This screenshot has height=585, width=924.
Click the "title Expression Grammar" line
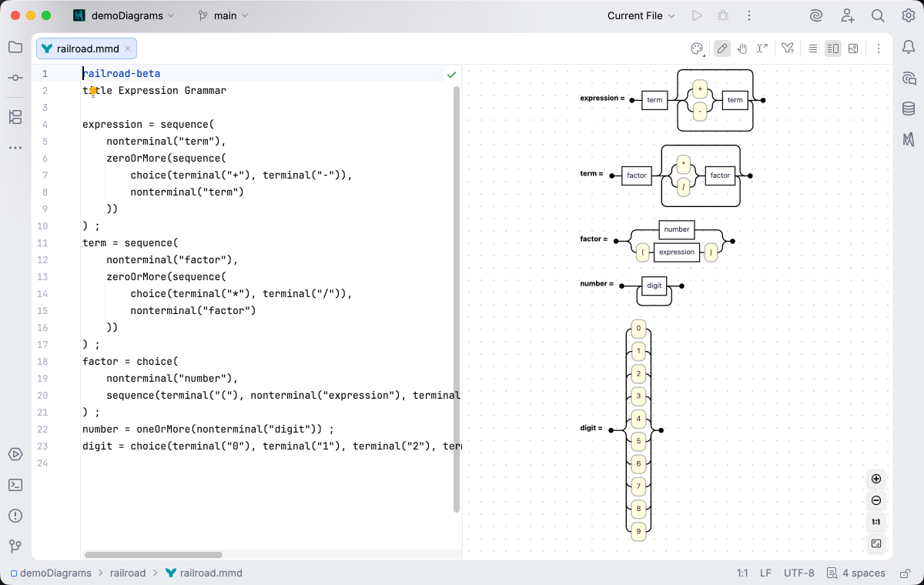(x=154, y=91)
